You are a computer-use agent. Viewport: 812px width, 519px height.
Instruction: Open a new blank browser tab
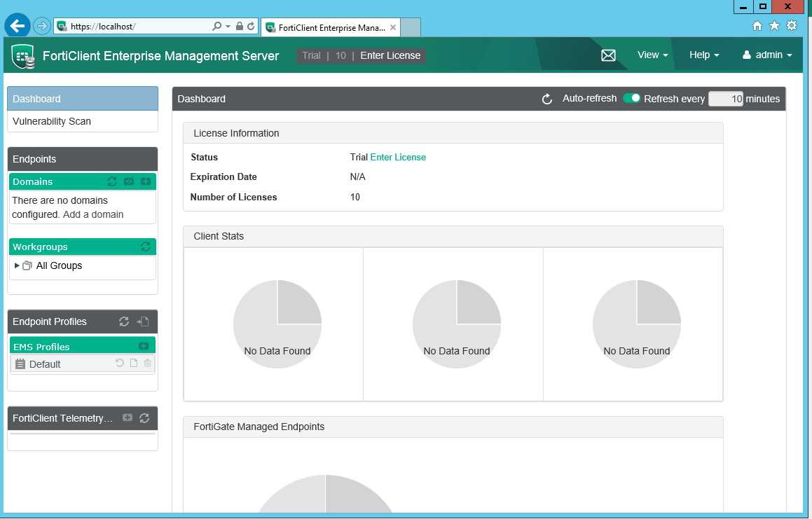coord(411,27)
